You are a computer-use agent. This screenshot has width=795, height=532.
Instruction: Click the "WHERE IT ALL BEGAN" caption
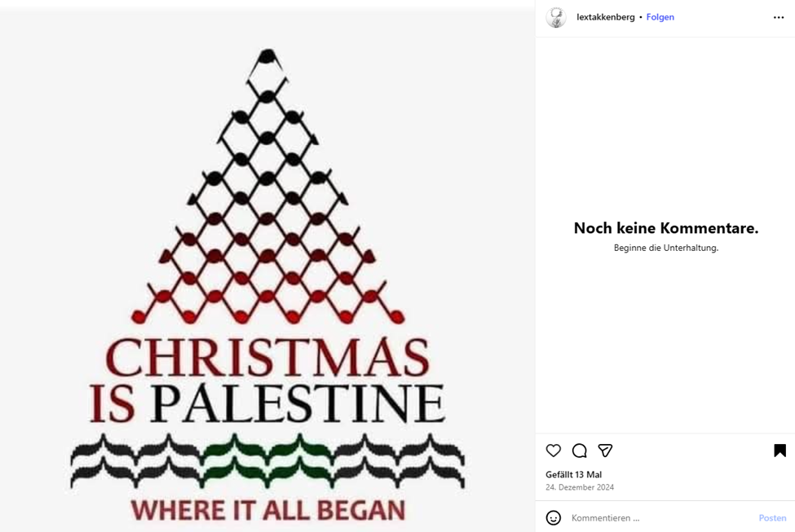pos(267,510)
